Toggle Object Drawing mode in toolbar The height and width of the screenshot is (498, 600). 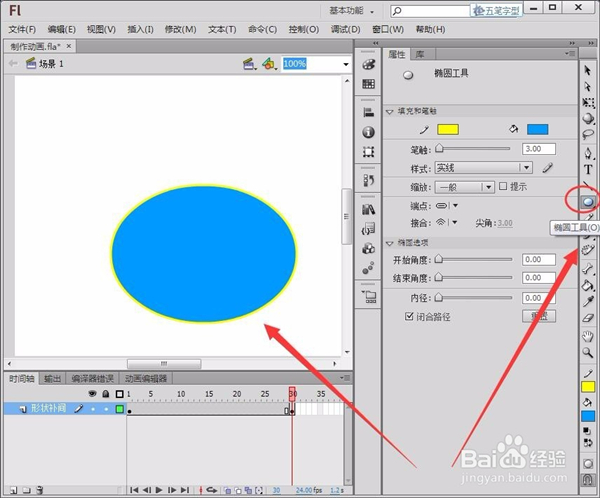pyautogui.click(x=588, y=464)
